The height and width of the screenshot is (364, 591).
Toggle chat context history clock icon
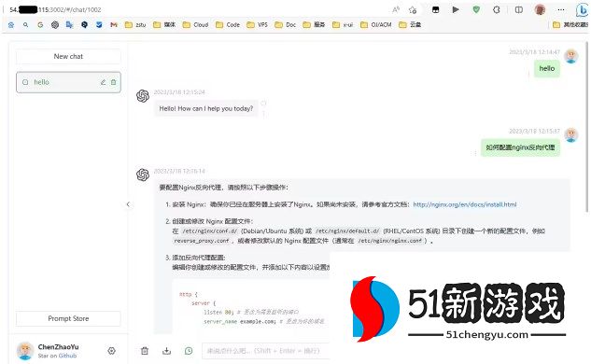pyautogui.click(x=189, y=351)
